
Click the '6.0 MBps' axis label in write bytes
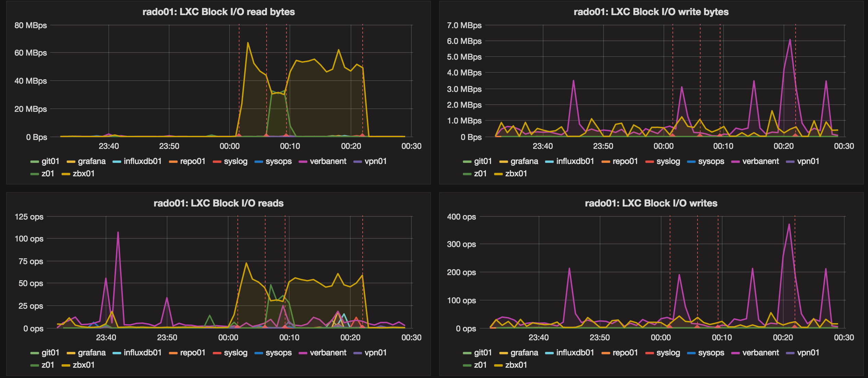pyautogui.click(x=464, y=41)
